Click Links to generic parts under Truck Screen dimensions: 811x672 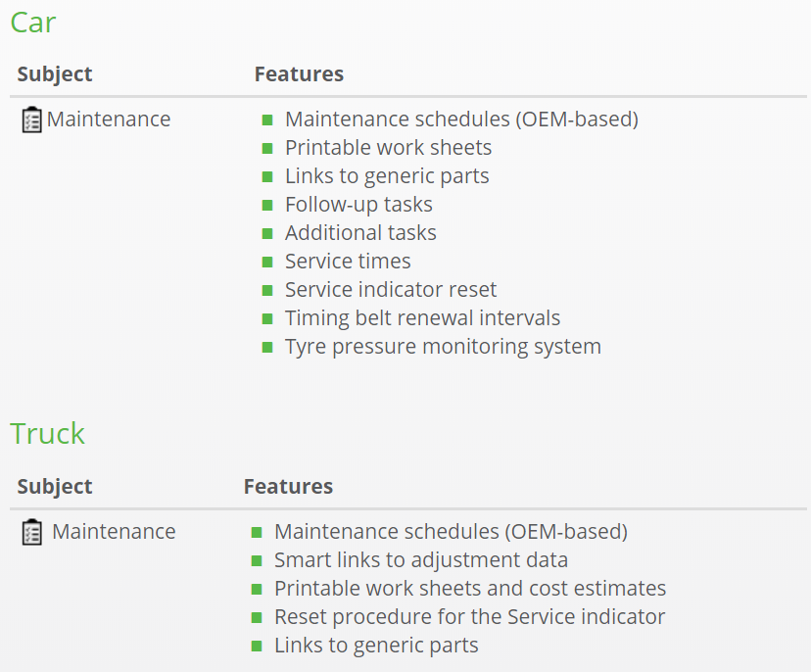click(376, 646)
